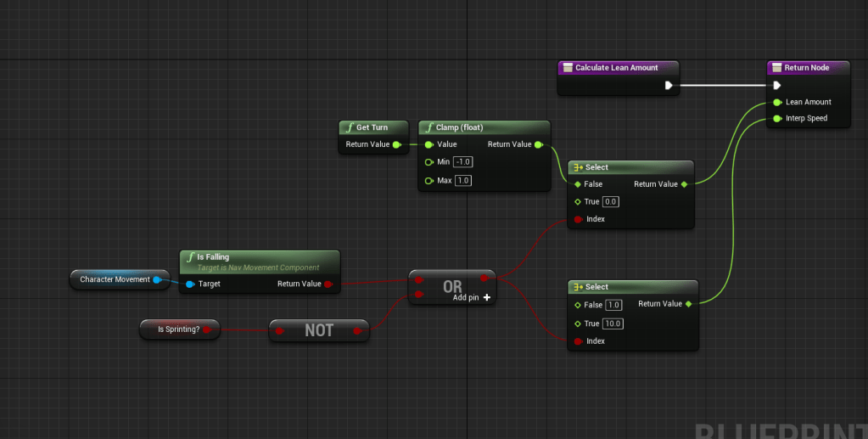The image size is (868, 439).
Task: Edit the Clamp Max value field showing 1.0
Action: tap(463, 181)
